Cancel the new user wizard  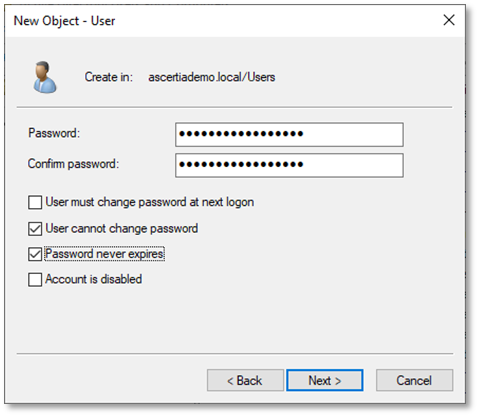click(x=414, y=380)
